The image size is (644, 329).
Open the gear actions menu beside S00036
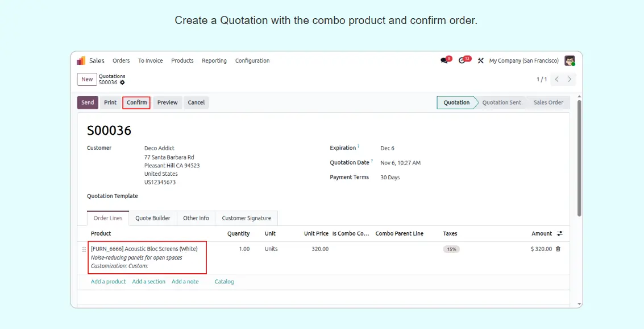pyautogui.click(x=122, y=83)
